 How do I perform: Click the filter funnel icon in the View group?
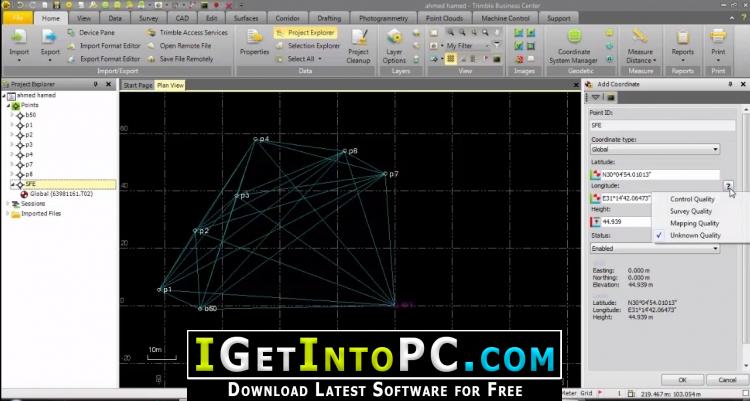pyautogui.click(x=496, y=45)
